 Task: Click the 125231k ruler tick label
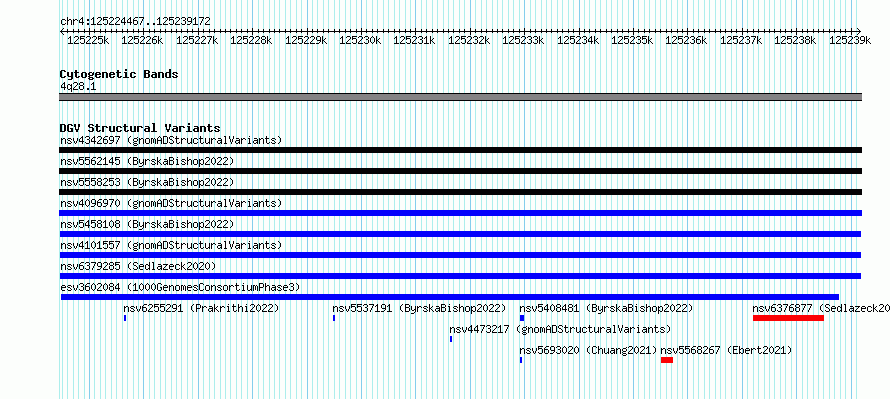point(414,40)
